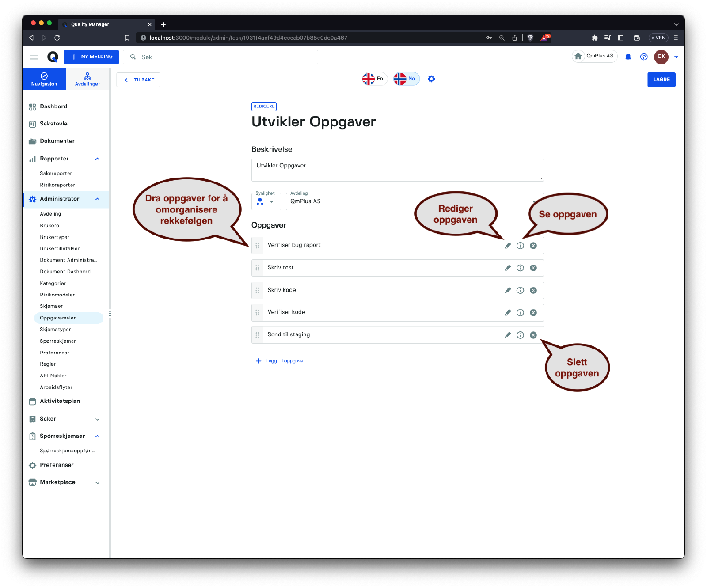This screenshot has height=588, width=707.
Task: Collapse the Rapporter section
Action: click(x=97, y=159)
